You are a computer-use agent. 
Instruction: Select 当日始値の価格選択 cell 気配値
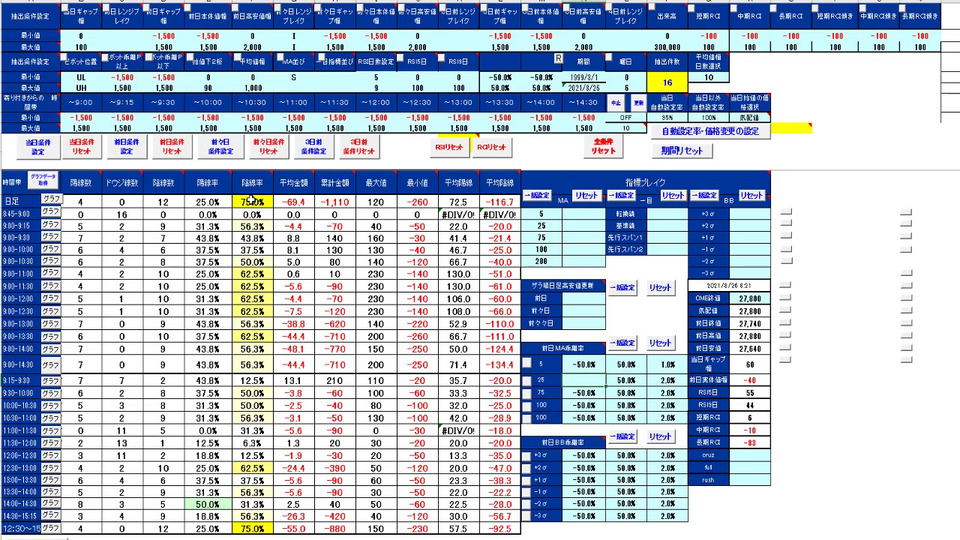[749, 118]
